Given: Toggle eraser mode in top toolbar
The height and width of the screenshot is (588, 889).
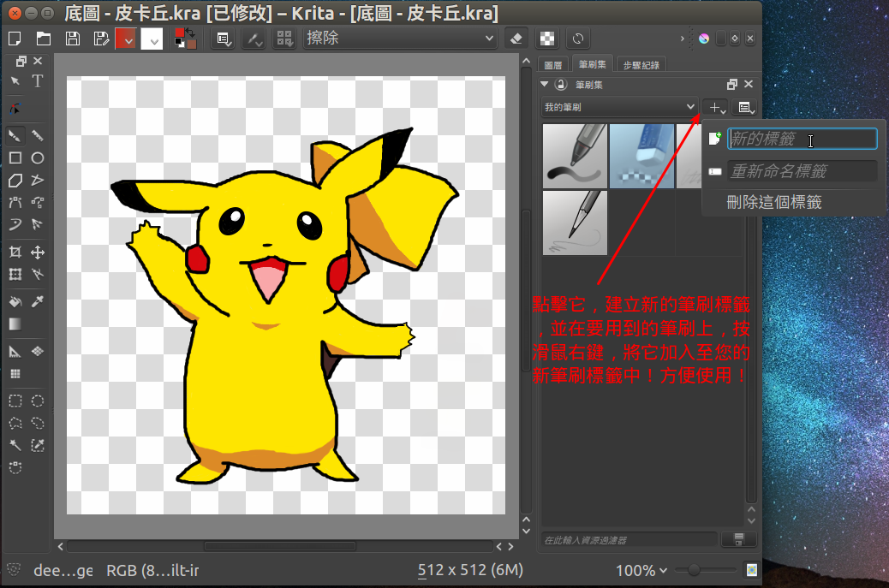Looking at the screenshot, I should click(x=516, y=39).
